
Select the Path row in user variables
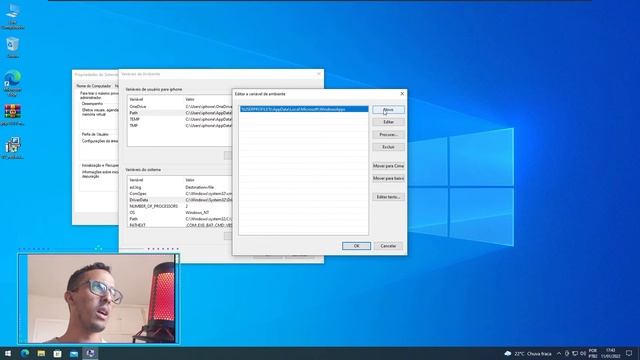tap(180, 113)
